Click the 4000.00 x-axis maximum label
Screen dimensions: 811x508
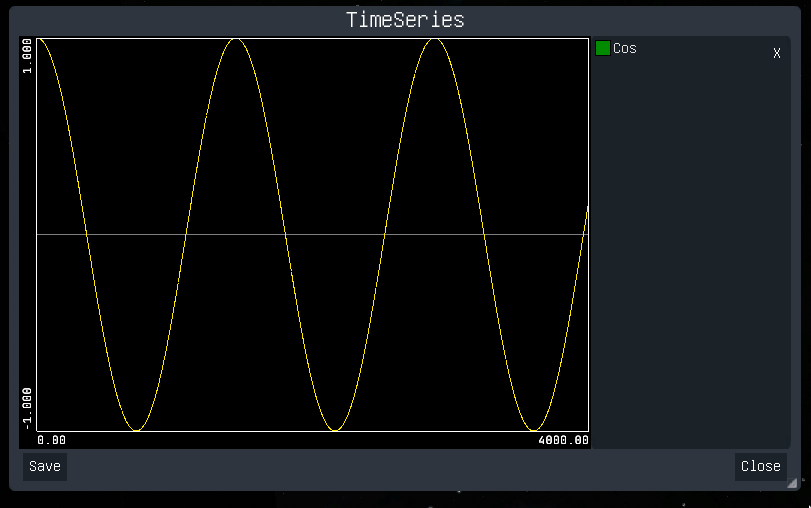click(x=563, y=440)
